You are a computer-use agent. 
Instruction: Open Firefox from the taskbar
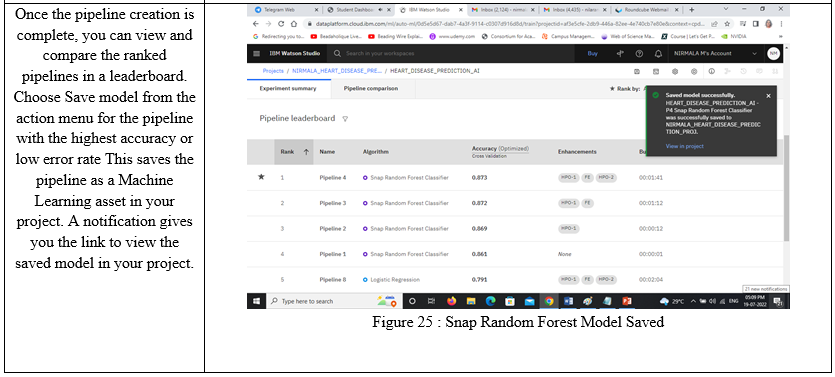click(x=452, y=301)
